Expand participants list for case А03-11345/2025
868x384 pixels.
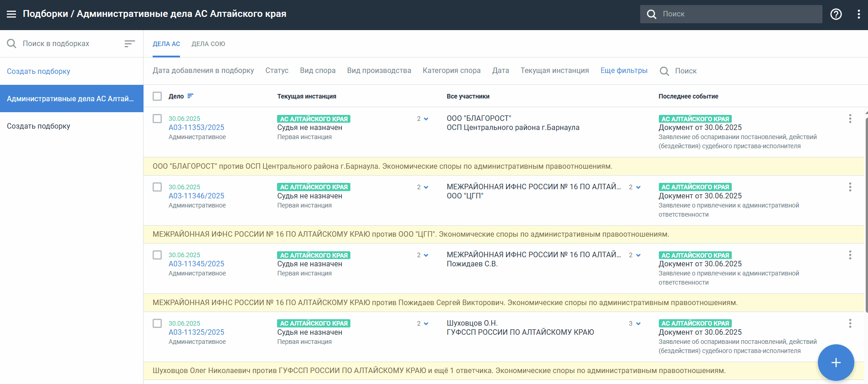click(x=635, y=255)
